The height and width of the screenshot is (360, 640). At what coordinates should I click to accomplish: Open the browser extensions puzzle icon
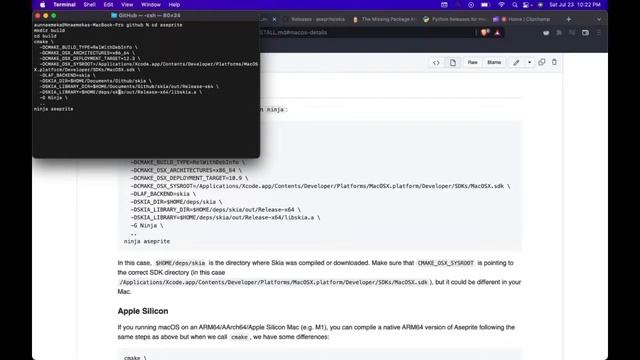coord(559,33)
